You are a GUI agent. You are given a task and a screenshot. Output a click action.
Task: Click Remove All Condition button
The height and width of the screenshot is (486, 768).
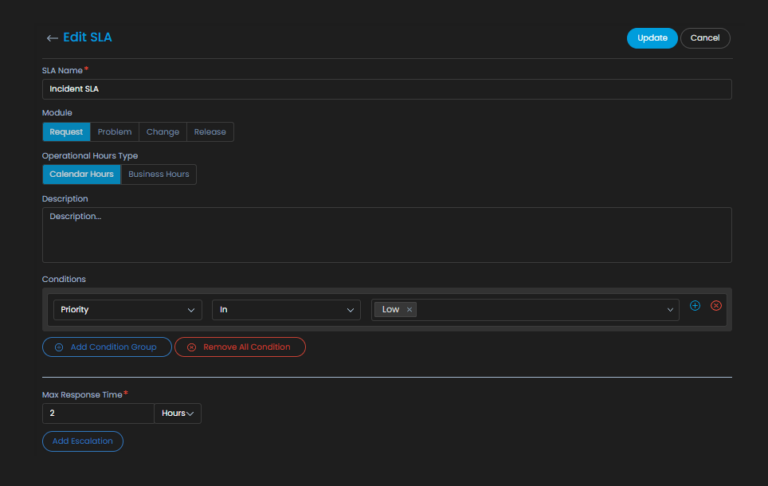pyautogui.click(x=240, y=347)
